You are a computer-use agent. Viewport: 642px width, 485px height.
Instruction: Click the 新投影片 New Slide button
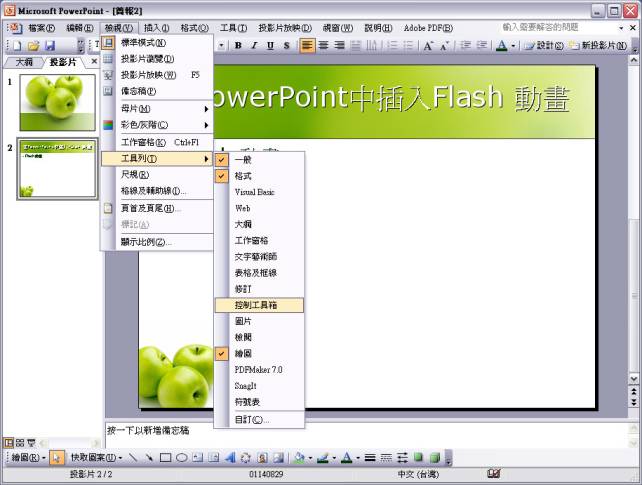tap(598, 45)
